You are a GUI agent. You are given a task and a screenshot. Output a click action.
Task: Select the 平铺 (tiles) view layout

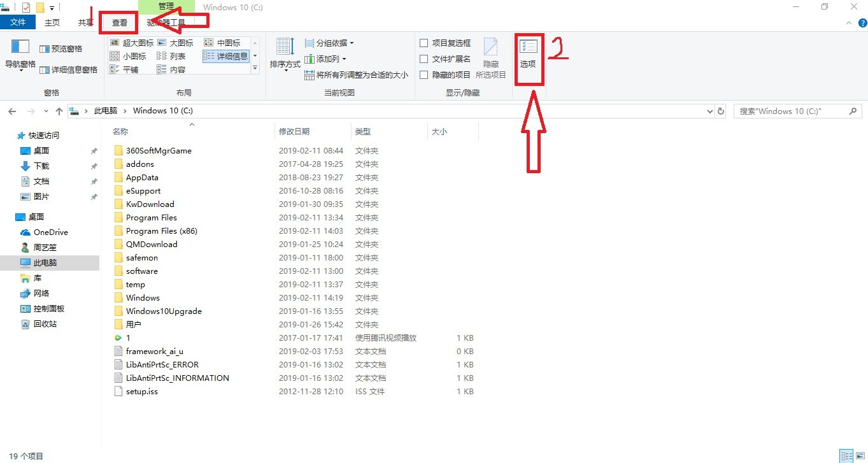click(x=131, y=69)
